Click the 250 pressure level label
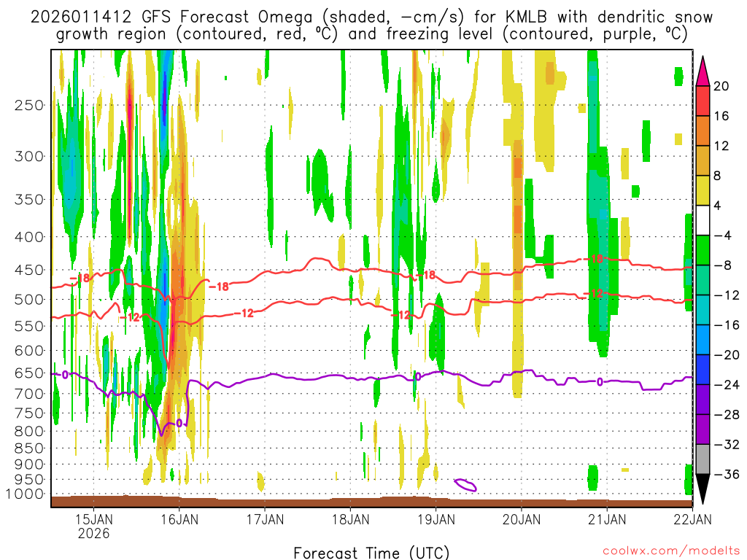Screen dimensions: 747x560 29,105
